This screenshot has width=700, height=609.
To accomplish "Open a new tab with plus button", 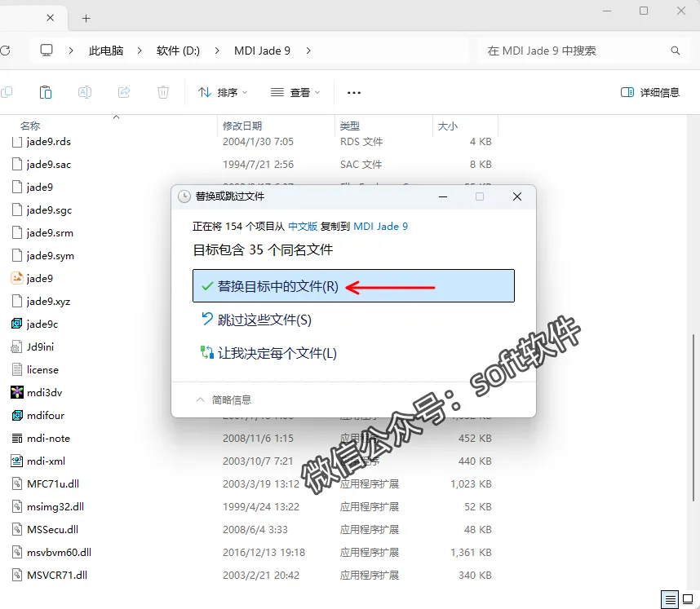I will click(x=86, y=18).
